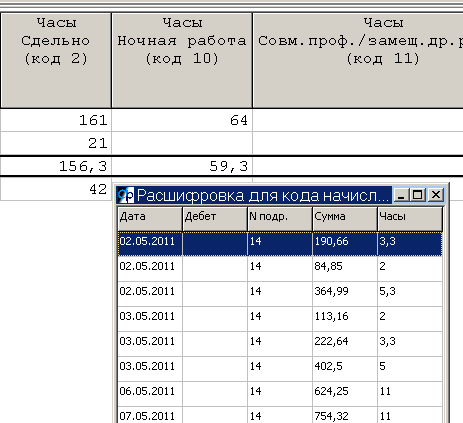Click the Часы column header in popup
This screenshot has height=423, width=463.
tap(410, 219)
